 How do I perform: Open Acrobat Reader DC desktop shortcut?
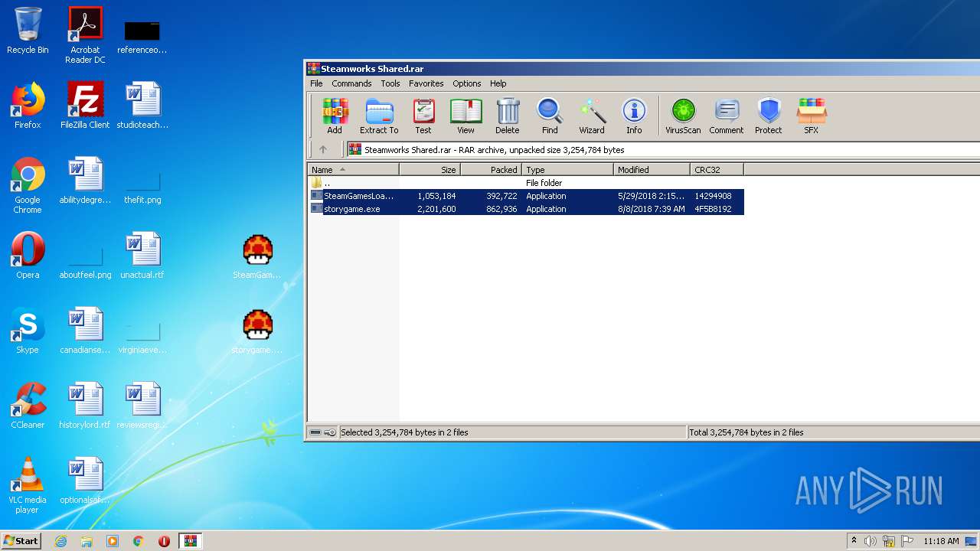[x=85, y=35]
